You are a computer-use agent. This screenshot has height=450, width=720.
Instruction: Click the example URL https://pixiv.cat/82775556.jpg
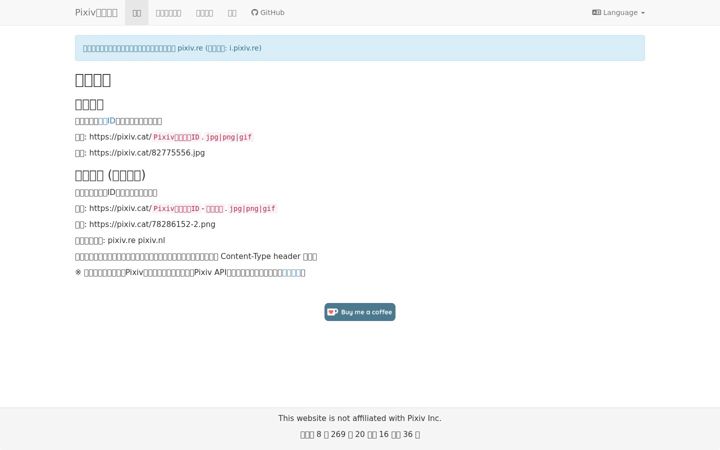click(x=147, y=152)
